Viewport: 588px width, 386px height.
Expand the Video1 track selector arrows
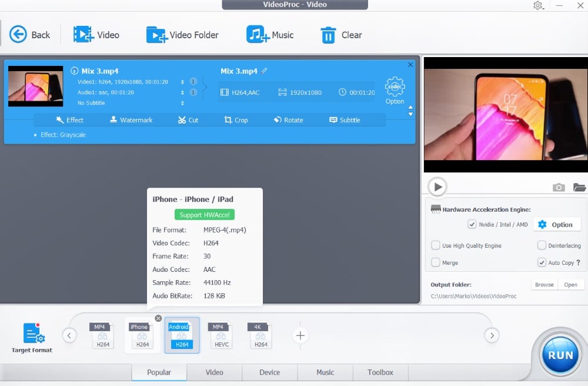(182, 82)
